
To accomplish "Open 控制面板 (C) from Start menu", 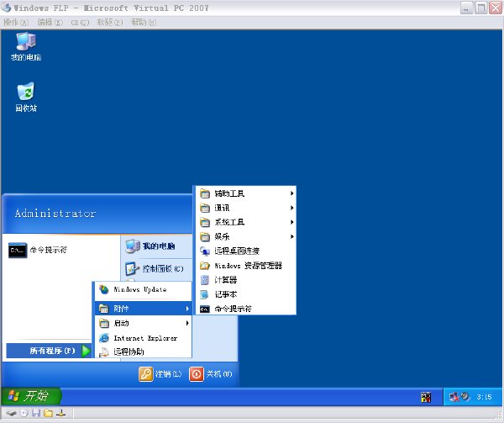I will coord(155,268).
